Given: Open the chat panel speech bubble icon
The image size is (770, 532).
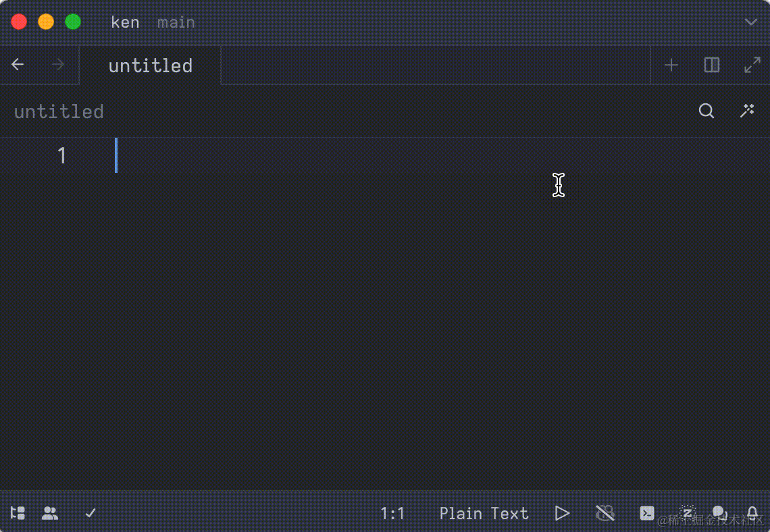Looking at the screenshot, I should pyautogui.click(x=719, y=513).
